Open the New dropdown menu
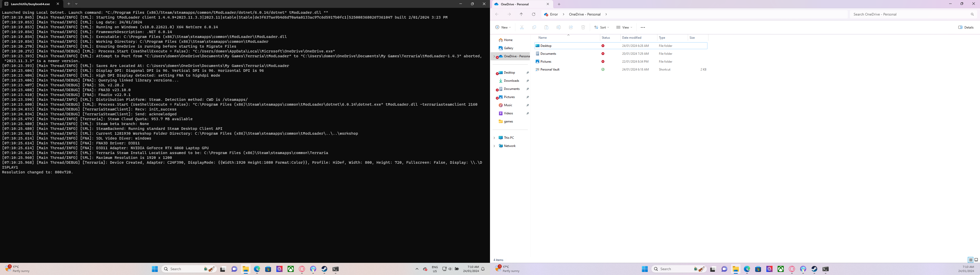This screenshot has height=275, width=980. [x=503, y=27]
